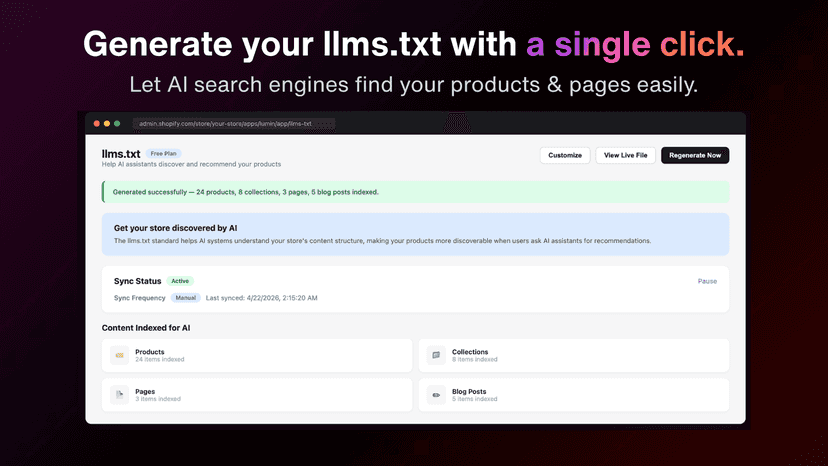
Task: Click the Last synced timestamp text
Action: [x=261, y=298]
